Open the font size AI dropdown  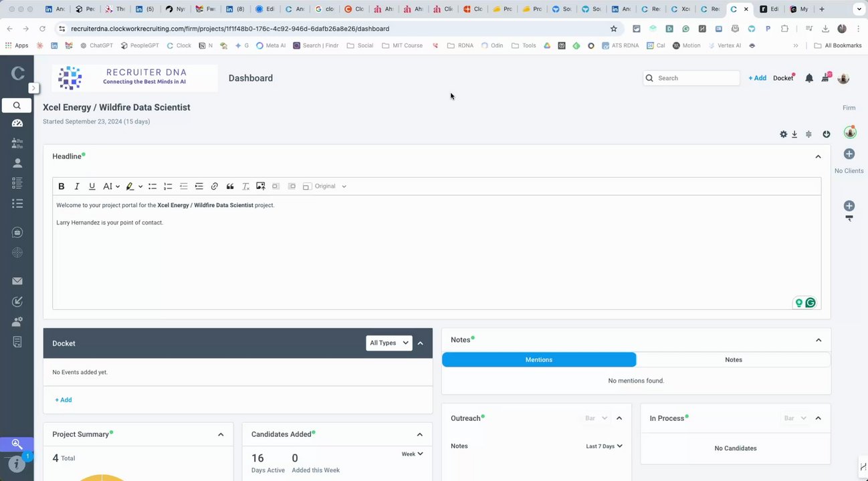coord(111,186)
